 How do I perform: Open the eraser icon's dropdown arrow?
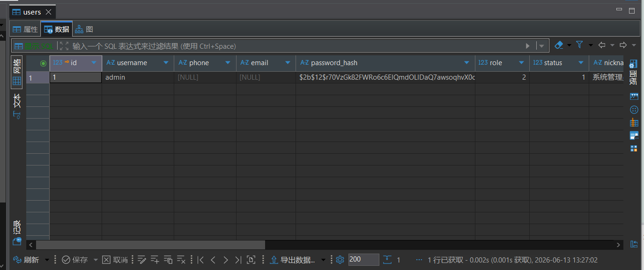pos(569,45)
